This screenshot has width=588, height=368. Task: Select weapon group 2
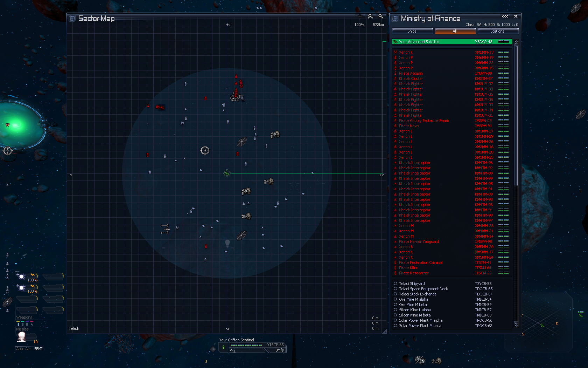coord(22,325)
